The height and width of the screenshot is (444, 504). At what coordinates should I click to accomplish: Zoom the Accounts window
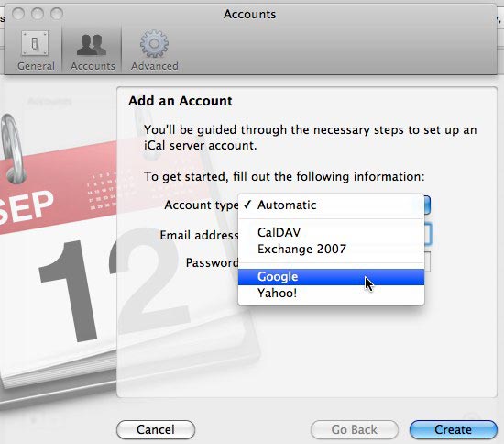[x=57, y=14]
